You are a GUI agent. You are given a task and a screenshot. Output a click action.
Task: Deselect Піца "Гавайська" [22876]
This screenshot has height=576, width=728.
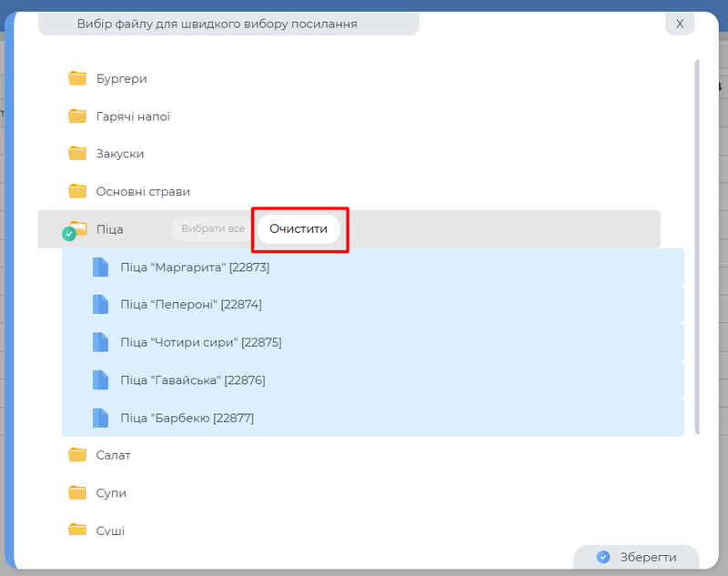point(193,380)
